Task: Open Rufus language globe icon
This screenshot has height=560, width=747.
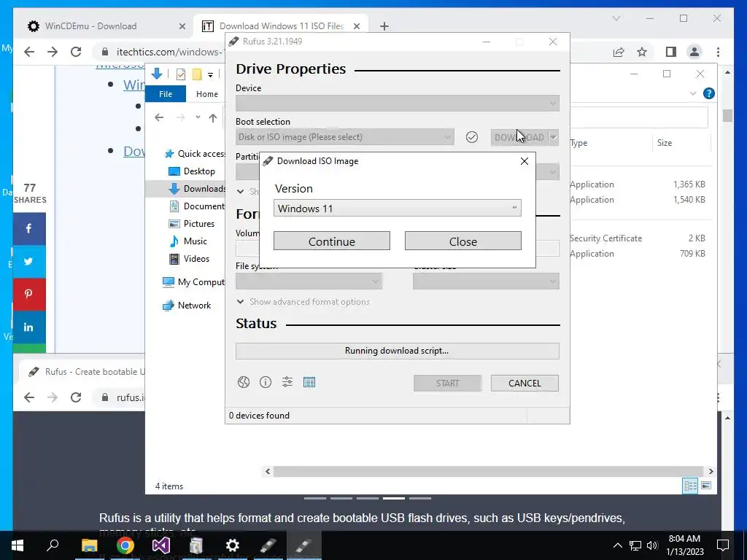Action: point(244,382)
